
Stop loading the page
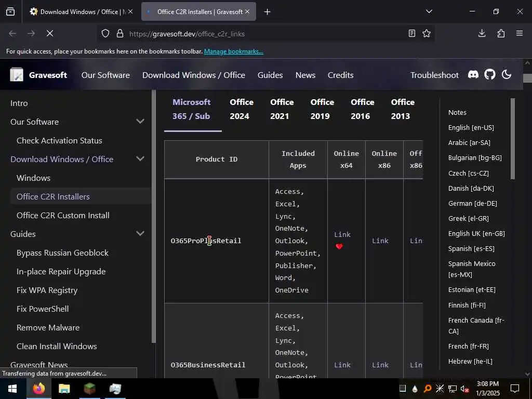pyautogui.click(x=49, y=33)
